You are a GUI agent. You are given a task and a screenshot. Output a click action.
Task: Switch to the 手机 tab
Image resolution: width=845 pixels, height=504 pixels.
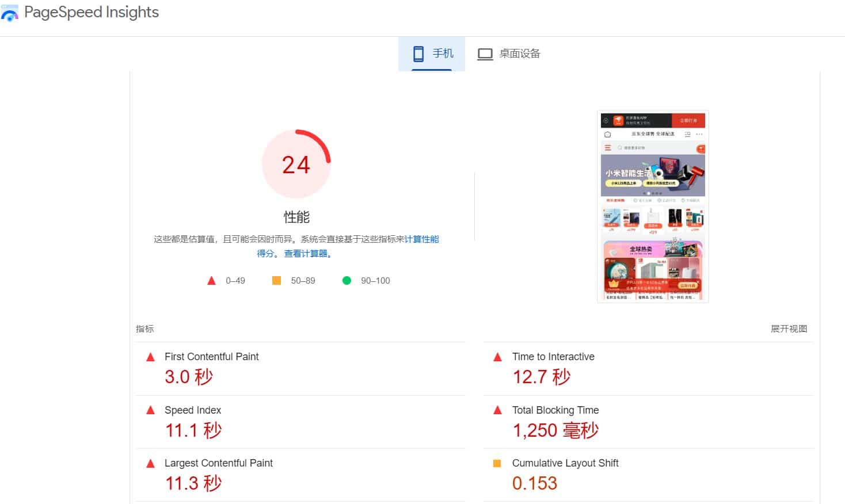click(x=432, y=54)
